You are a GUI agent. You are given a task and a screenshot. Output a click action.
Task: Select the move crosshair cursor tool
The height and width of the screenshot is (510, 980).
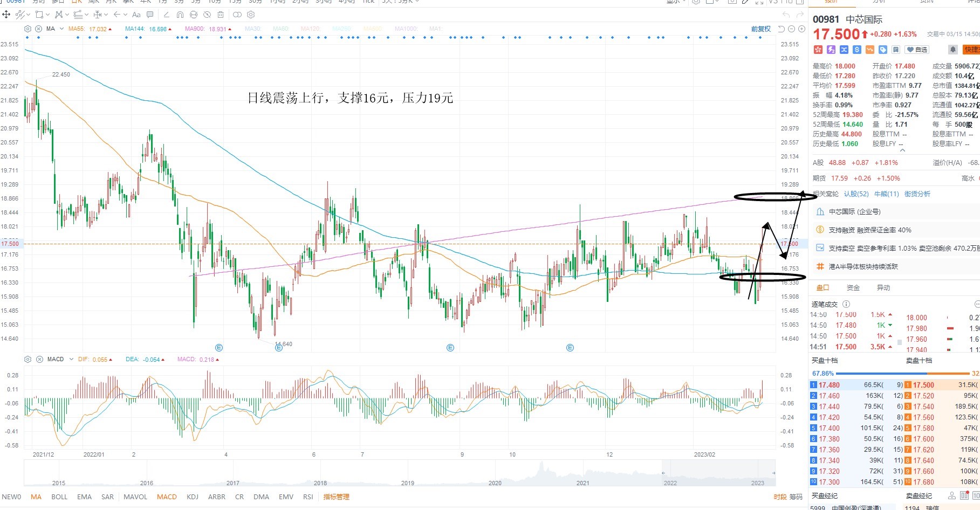click(x=6, y=15)
